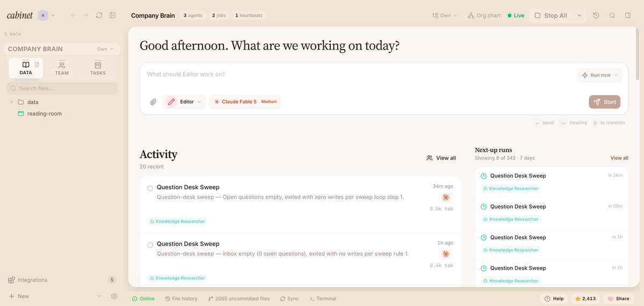Click View all in Next-up runs
The width and height of the screenshot is (644, 306).
(619, 158)
